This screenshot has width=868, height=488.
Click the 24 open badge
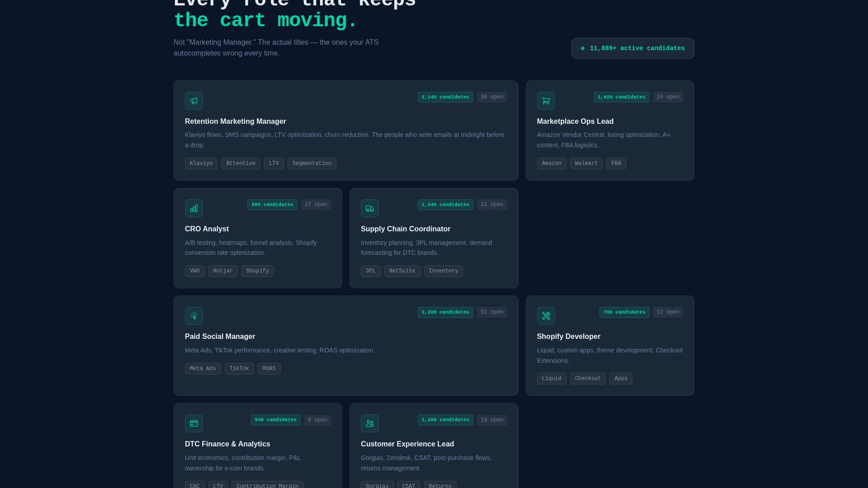click(668, 97)
